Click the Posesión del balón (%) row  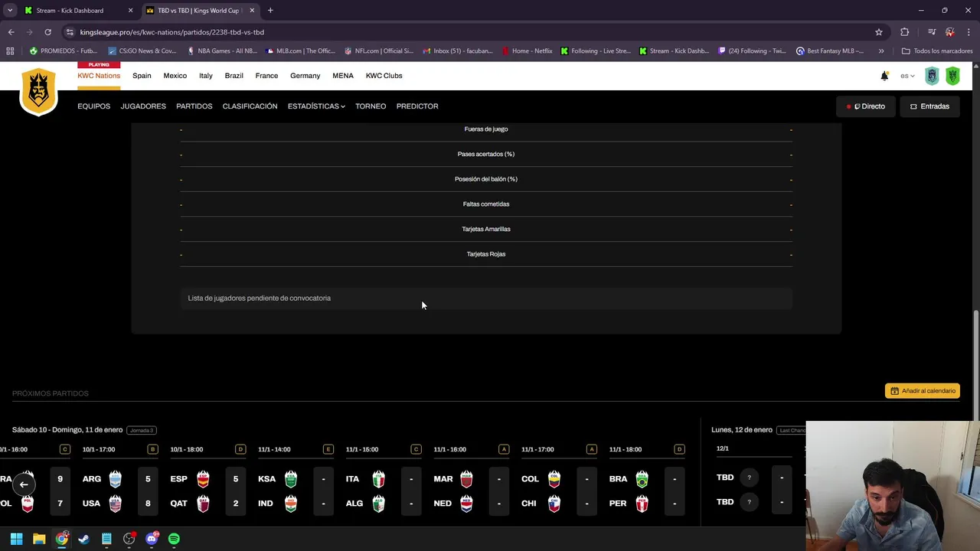[x=486, y=179]
